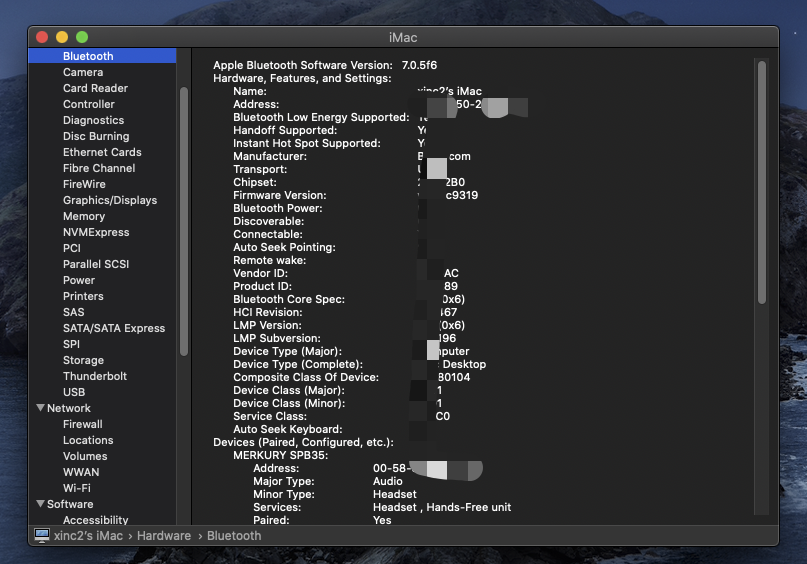Open Fibre Channel section
807x564 pixels.
pos(99,168)
